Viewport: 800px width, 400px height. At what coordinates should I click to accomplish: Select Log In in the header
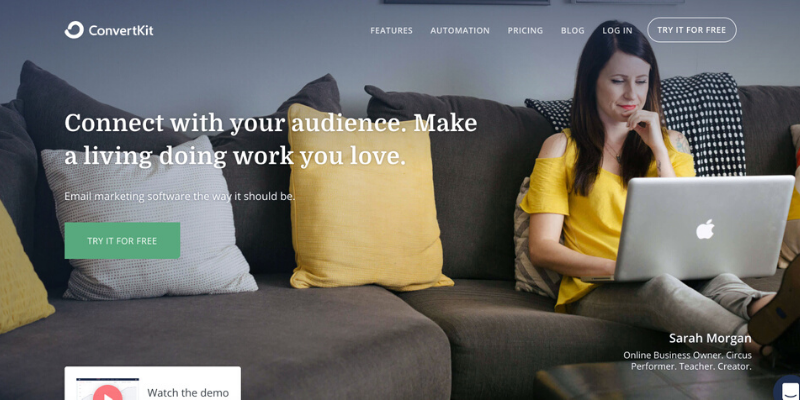point(617,31)
